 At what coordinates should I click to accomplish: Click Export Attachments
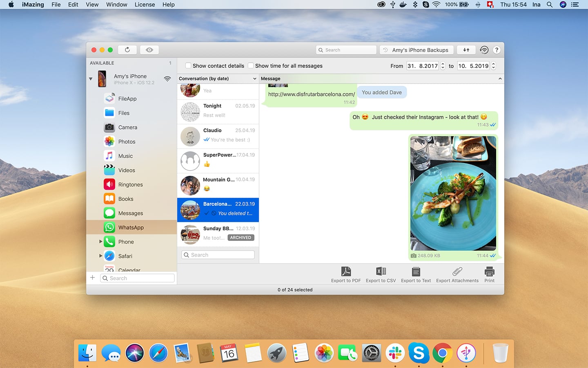tap(457, 274)
